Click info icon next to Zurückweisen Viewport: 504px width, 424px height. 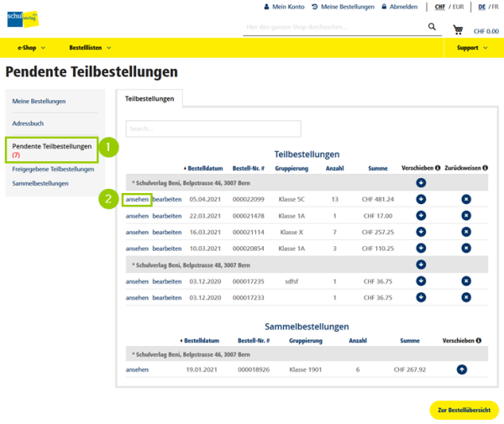pyautogui.click(x=487, y=168)
